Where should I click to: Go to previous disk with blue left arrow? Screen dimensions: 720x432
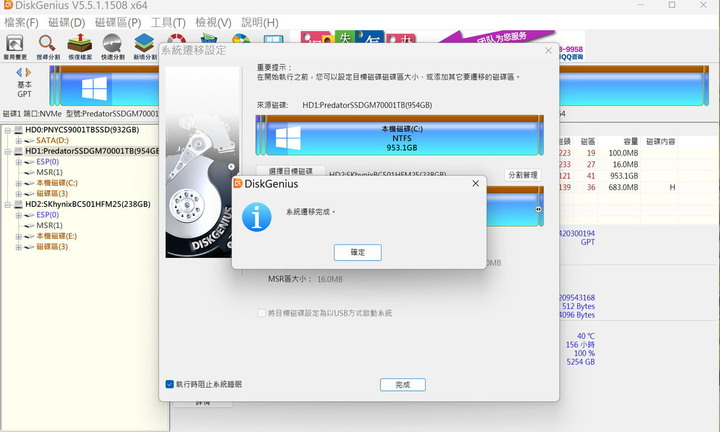19,73
